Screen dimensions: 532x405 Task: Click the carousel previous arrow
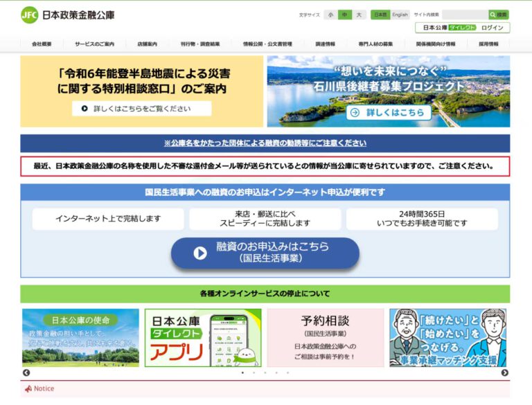[26, 372]
